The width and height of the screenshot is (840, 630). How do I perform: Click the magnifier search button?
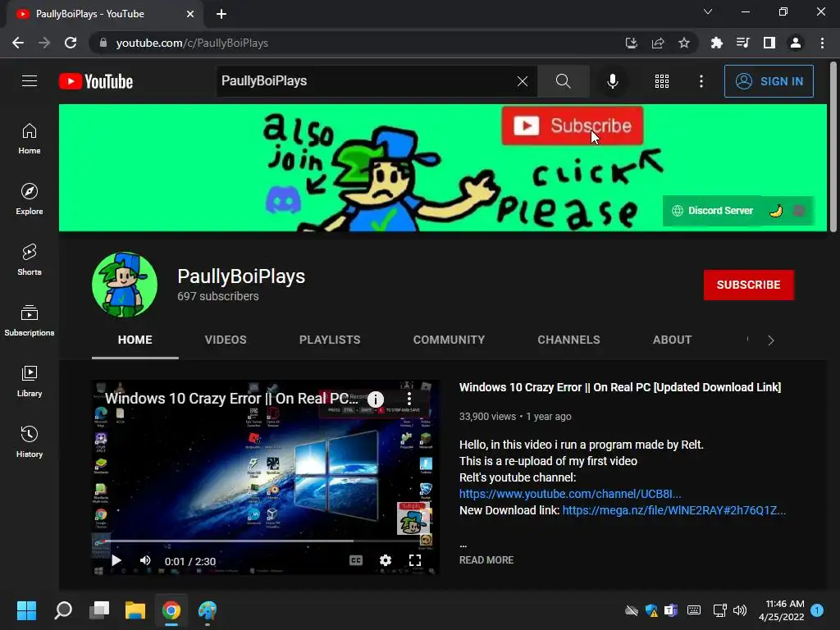(x=563, y=81)
